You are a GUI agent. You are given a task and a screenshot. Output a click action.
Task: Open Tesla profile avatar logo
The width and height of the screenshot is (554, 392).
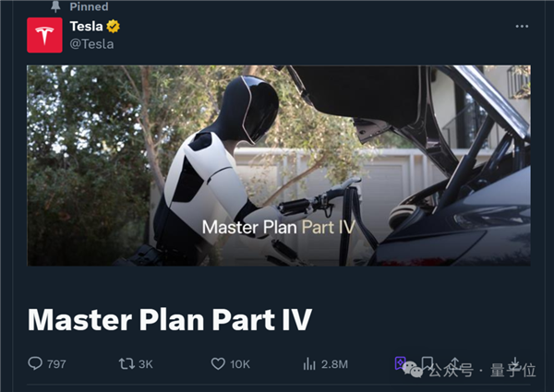[44, 35]
